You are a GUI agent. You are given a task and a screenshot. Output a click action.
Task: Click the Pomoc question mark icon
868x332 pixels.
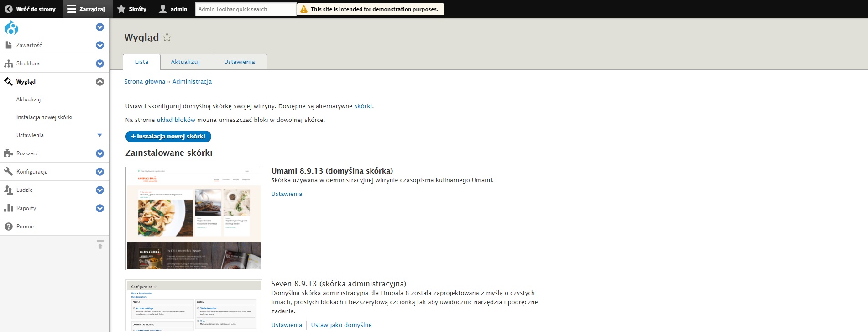8,227
